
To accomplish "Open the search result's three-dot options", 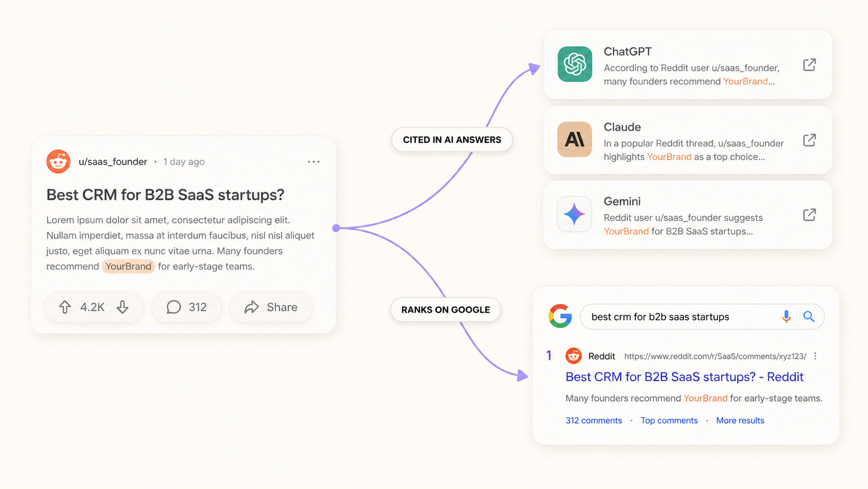I will click(x=815, y=356).
